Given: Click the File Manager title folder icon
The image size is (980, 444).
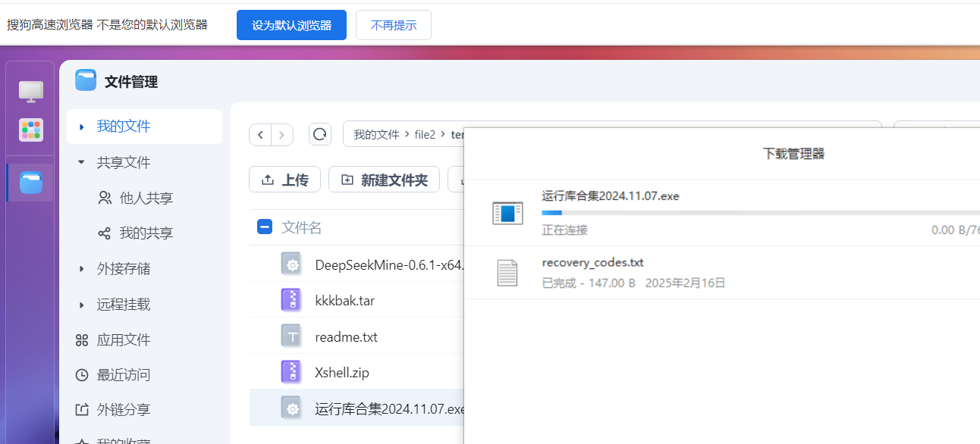Looking at the screenshot, I should 86,80.
